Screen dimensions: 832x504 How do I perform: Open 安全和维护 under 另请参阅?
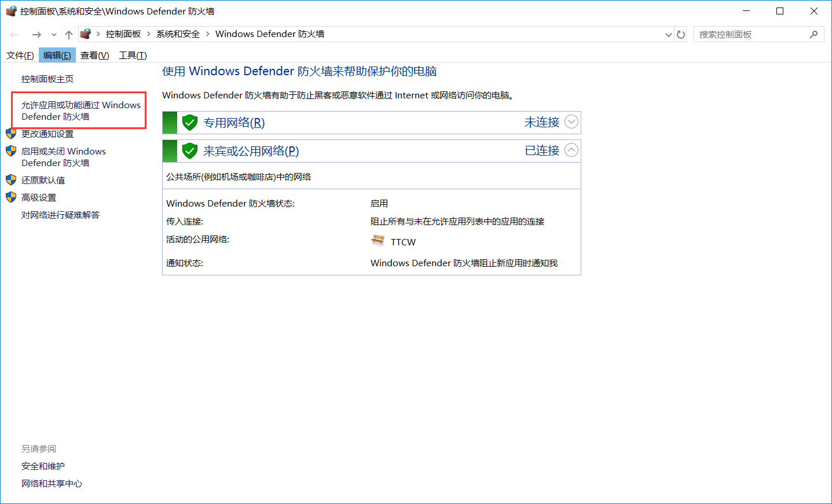(x=43, y=466)
